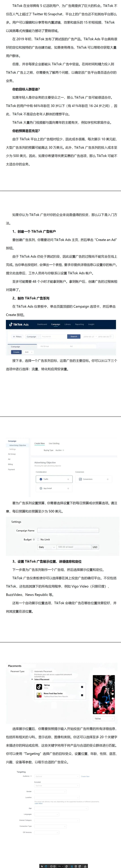
Task: Open the Insight tab
Action: [x=91, y=324]
